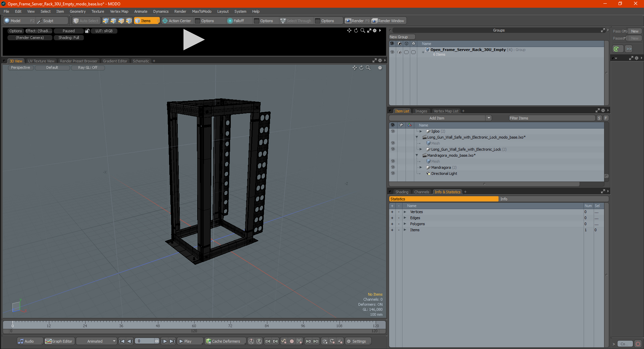The height and width of the screenshot is (349, 644).
Task: Toggle Action Center Options checkbox
Action: (198, 21)
